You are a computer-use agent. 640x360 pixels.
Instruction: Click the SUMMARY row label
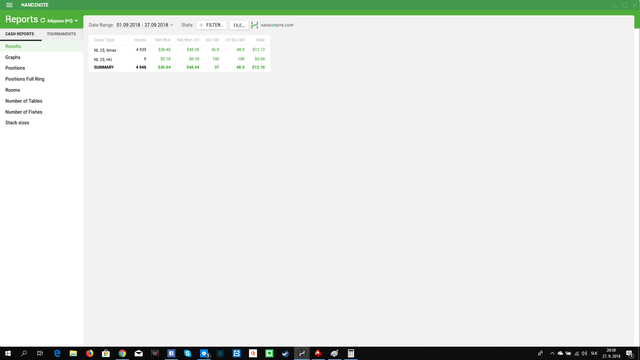(x=104, y=67)
